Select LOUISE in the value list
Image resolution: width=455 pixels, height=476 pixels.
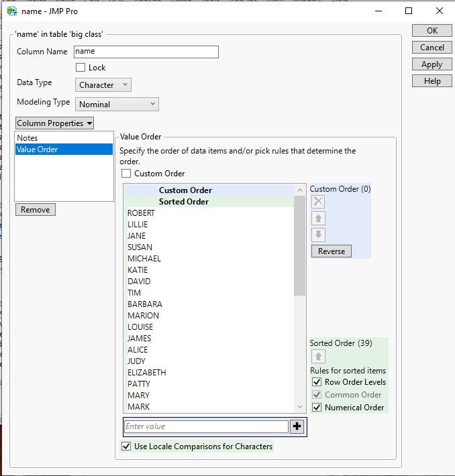pos(209,327)
